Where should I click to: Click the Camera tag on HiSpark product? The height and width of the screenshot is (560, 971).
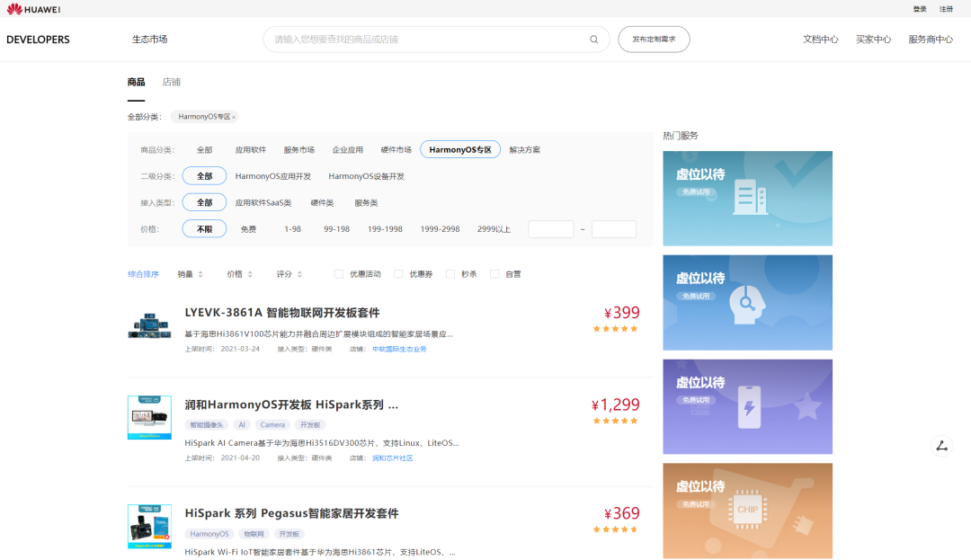(272, 425)
